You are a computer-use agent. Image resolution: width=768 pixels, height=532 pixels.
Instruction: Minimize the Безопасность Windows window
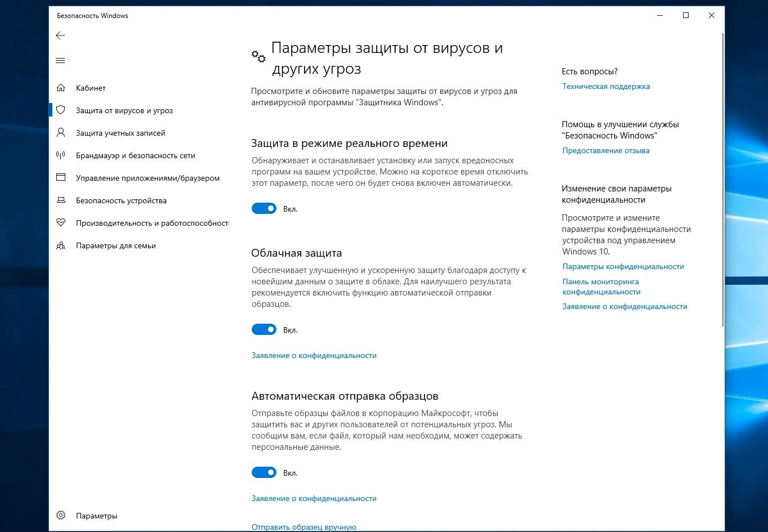(x=659, y=16)
